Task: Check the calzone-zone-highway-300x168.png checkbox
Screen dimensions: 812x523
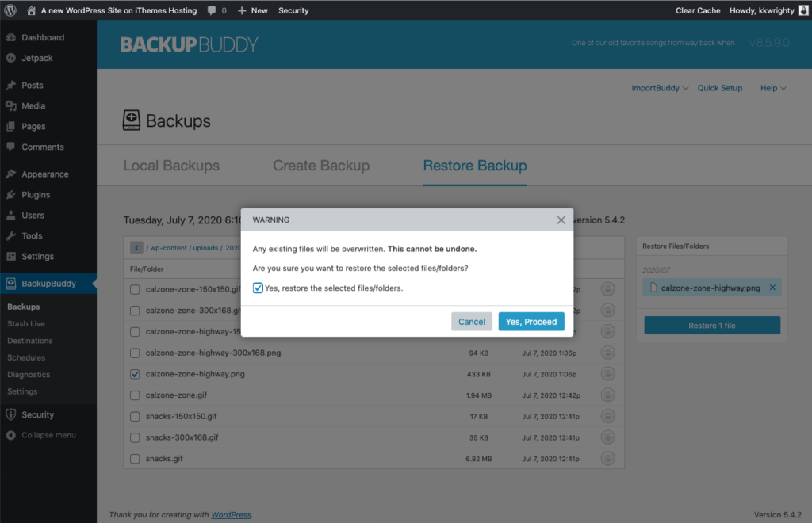Action: tap(135, 353)
